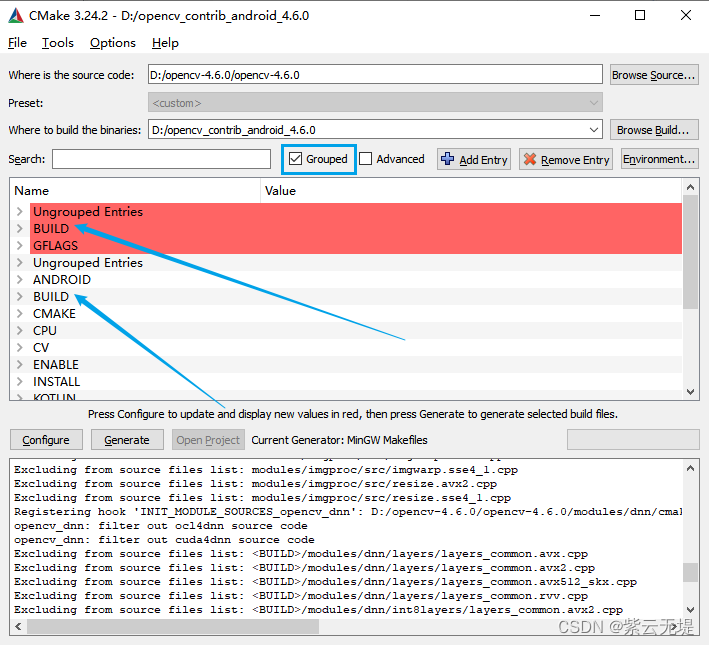Expand the CMAKE group
Screen dimensions: 709x645
pyautogui.click(x=19, y=313)
